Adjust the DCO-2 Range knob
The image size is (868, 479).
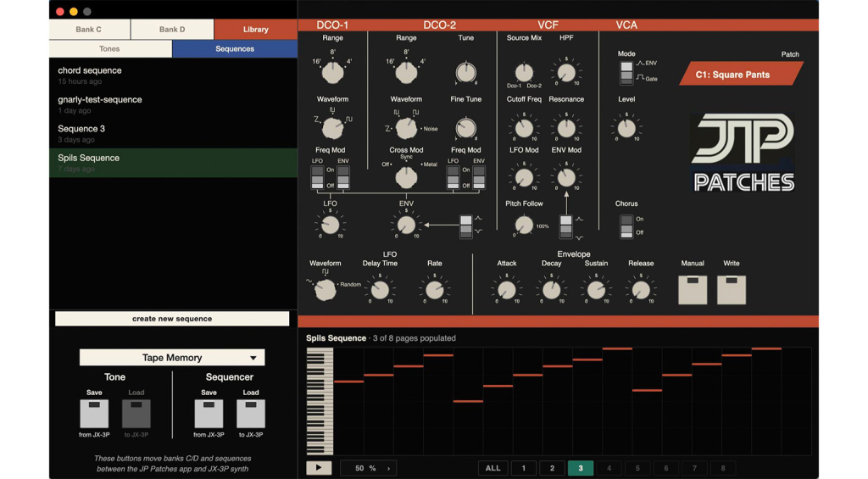tap(406, 73)
